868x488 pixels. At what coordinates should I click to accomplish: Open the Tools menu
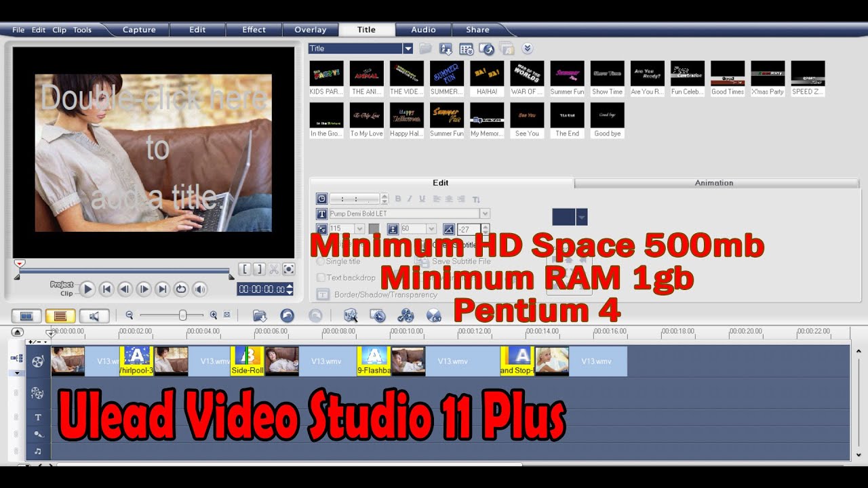pyautogui.click(x=82, y=30)
